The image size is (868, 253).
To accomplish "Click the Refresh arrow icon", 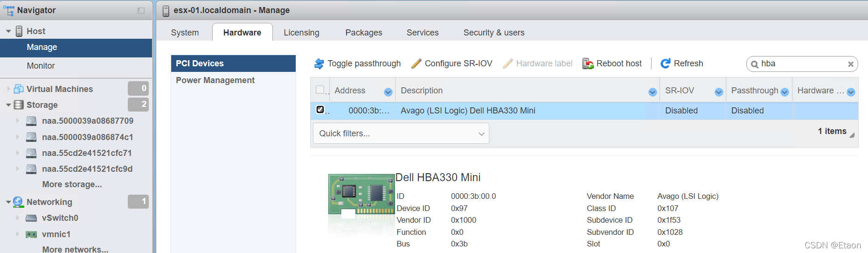I will 666,63.
